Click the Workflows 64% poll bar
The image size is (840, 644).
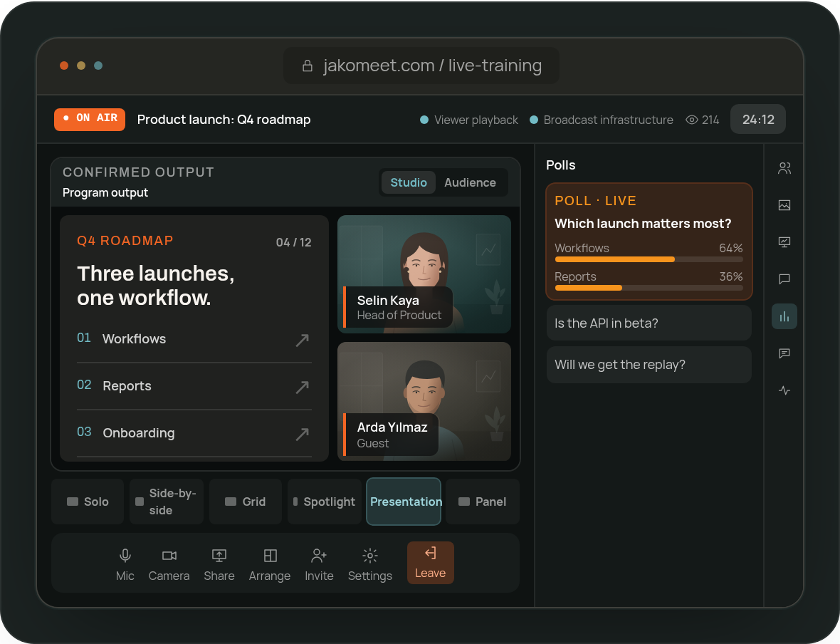click(649, 259)
